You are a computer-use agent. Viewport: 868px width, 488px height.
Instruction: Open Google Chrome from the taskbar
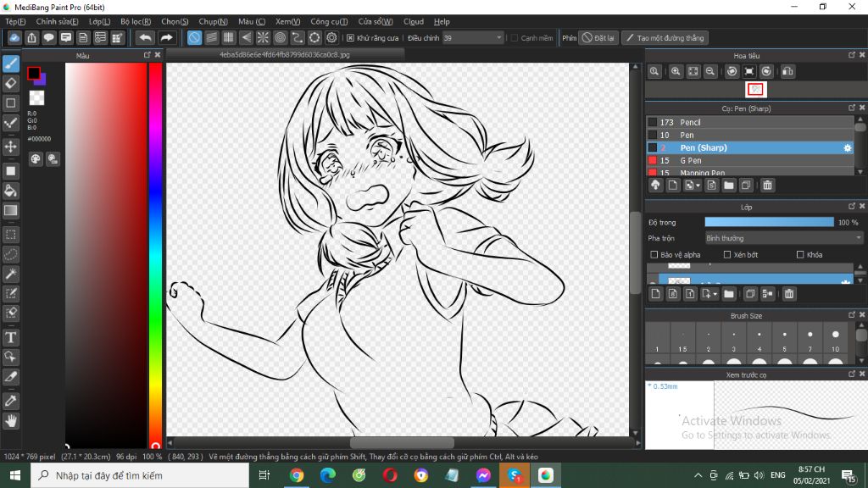tap(297, 475)
